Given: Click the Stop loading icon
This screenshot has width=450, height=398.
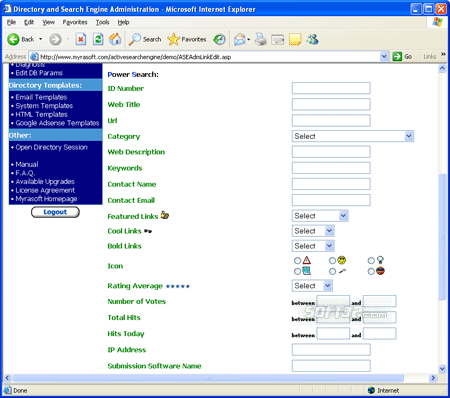Looking at the screenshot, I should click(x=81, y=39).
